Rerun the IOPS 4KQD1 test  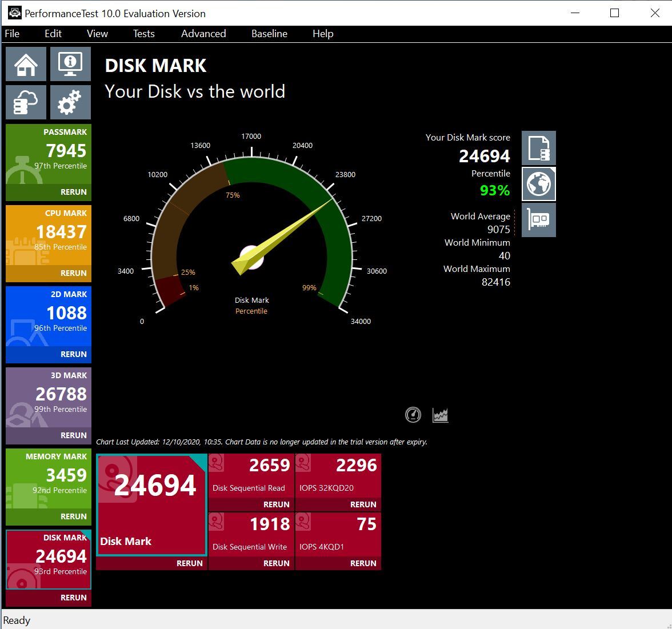363,563
